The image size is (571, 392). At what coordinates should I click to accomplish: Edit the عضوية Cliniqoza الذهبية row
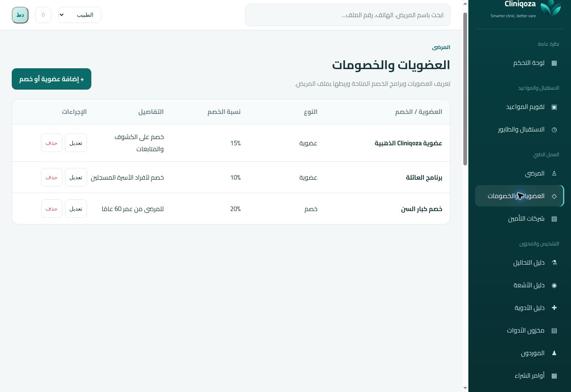click(x=76, y=143)
